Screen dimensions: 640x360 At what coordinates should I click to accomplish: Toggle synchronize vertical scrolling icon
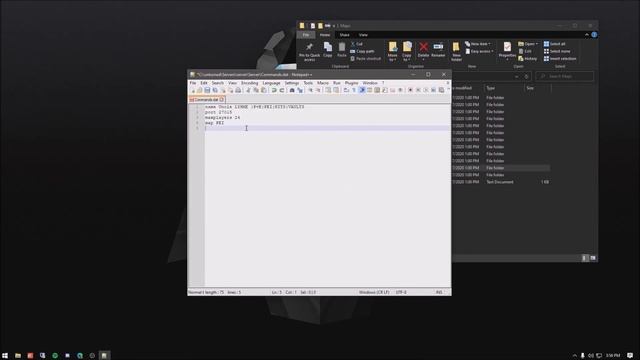(328, 90)
